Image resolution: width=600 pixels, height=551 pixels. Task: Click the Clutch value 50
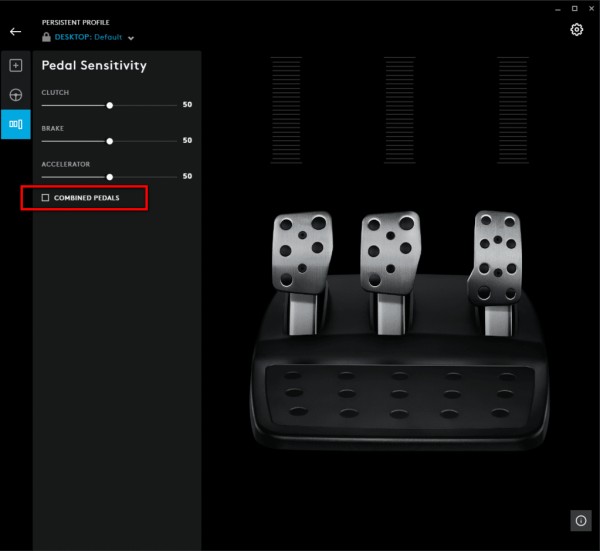[x=187, y=104]
